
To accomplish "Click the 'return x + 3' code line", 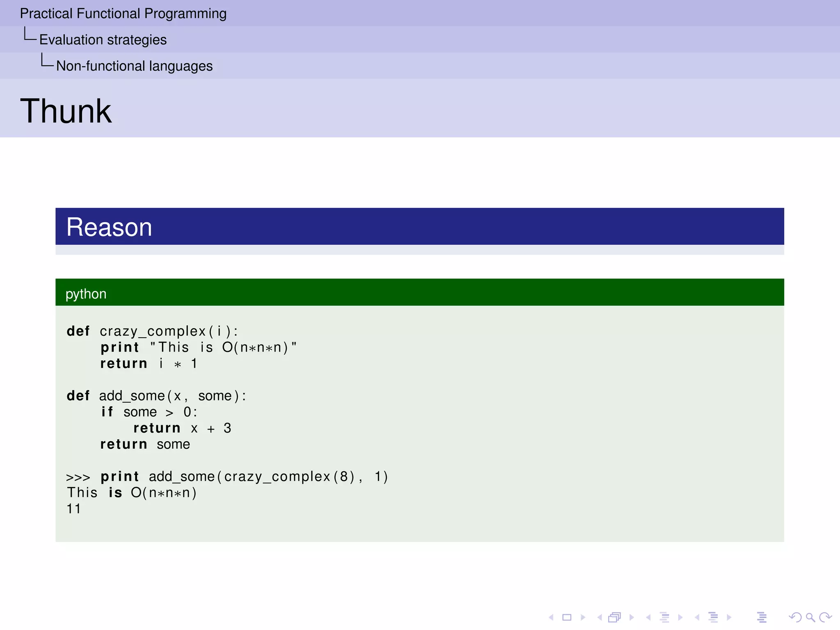I will (x=183, y=428).
